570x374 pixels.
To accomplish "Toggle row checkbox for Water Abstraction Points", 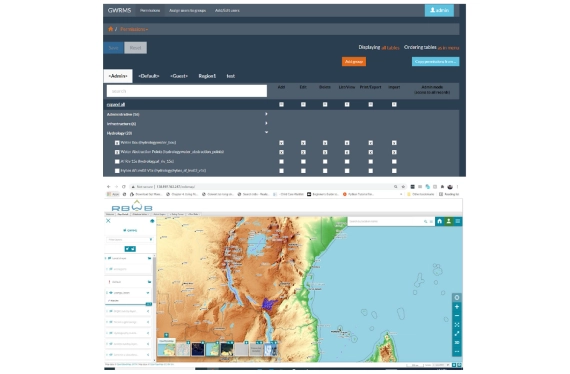I will (x=117, y=152).
